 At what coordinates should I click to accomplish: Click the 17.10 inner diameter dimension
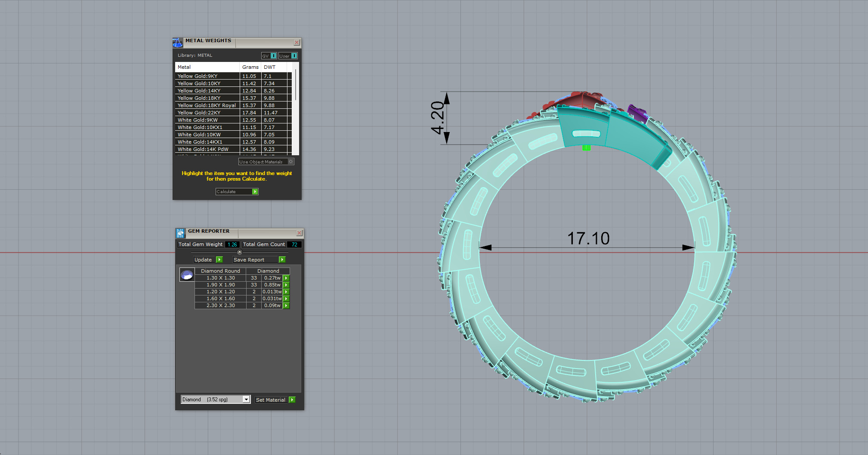coord(588,239)
